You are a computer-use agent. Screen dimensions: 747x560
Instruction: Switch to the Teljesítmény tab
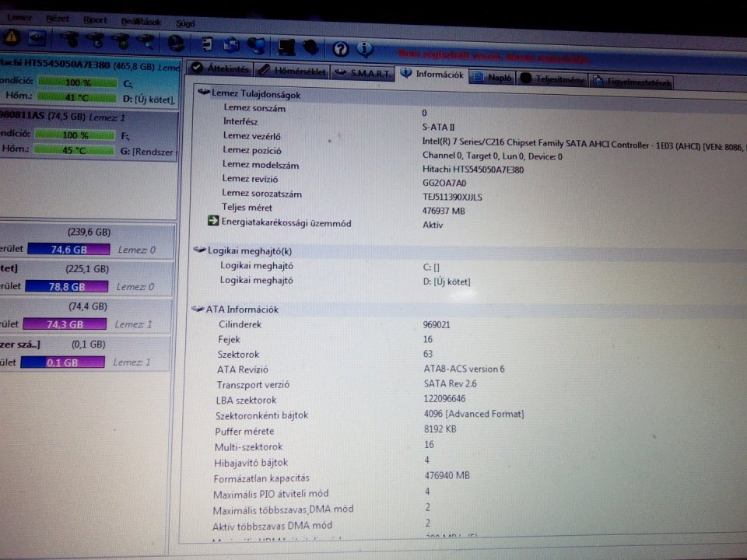tap(553, 79)
